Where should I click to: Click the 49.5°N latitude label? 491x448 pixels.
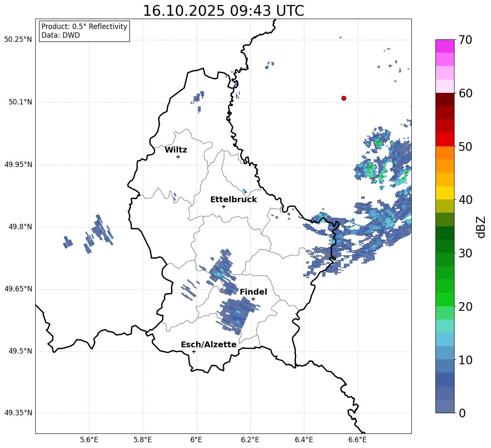tap(20, 351)
